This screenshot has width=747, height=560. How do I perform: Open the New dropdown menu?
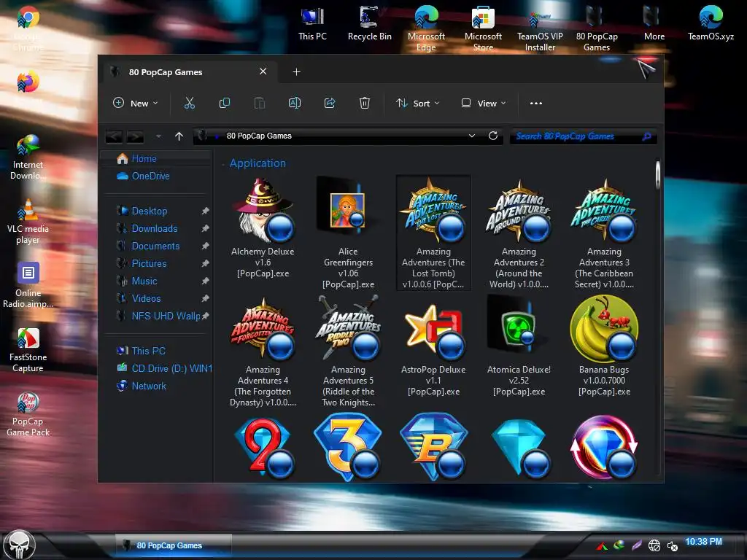pyautogui.click(x=135, y=103)
